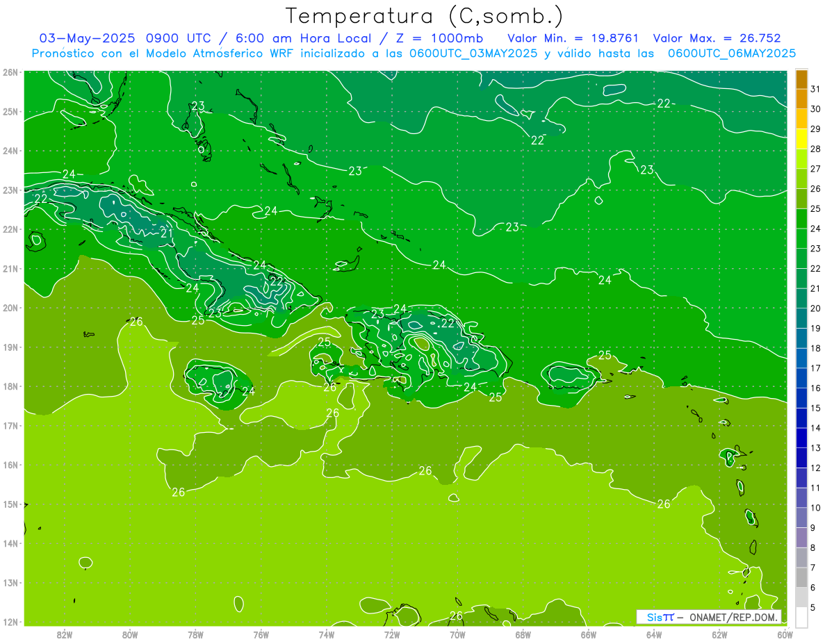Screen dimensions: 834x644
Task: Click colorbar label 12
Action: tap(815, 468)
